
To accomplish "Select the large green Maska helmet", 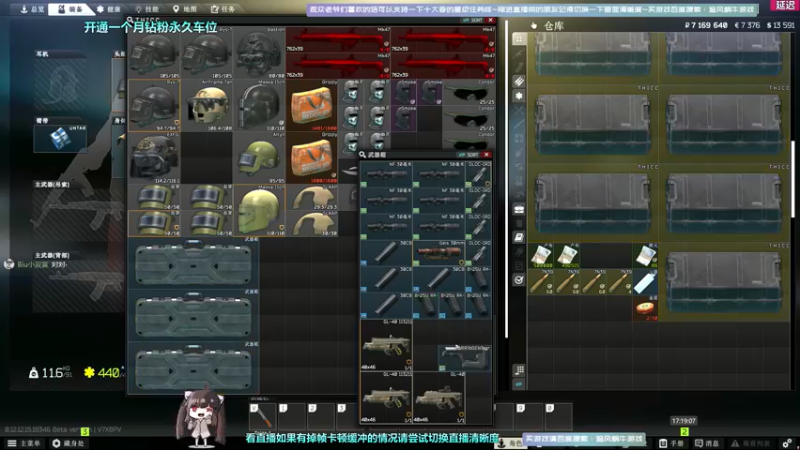I will (259, 211).
